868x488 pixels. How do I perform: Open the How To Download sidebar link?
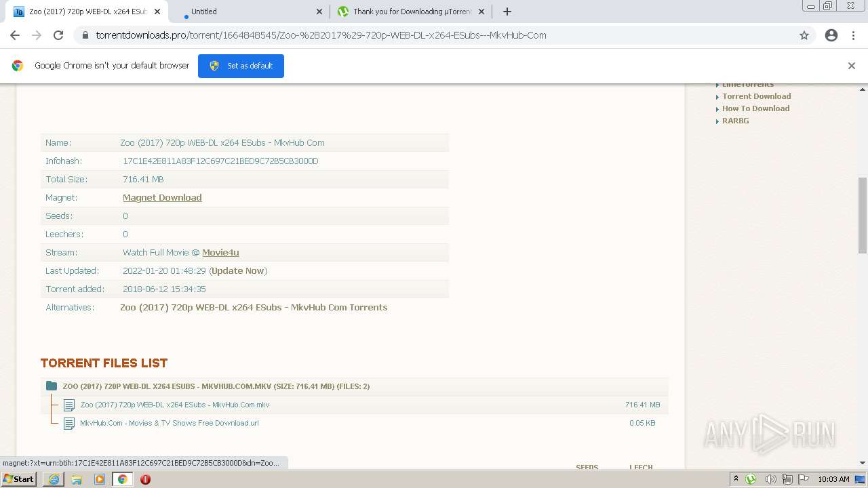[755, 108]
